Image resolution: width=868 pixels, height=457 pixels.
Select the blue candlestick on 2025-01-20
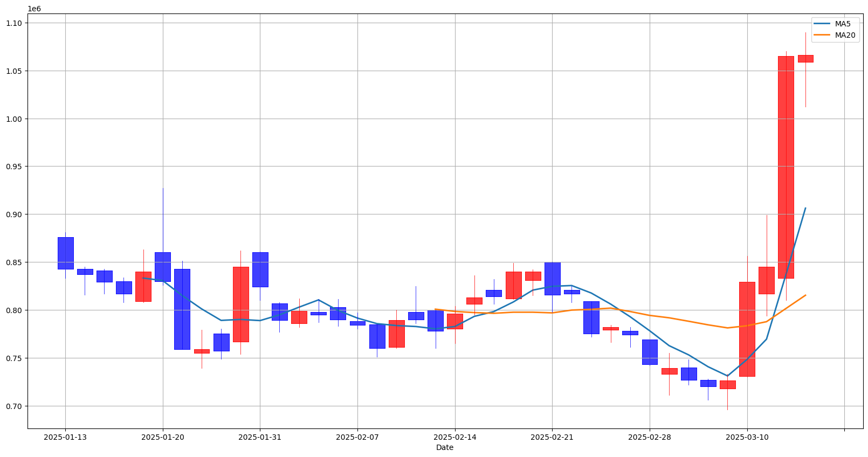[163, 267]
